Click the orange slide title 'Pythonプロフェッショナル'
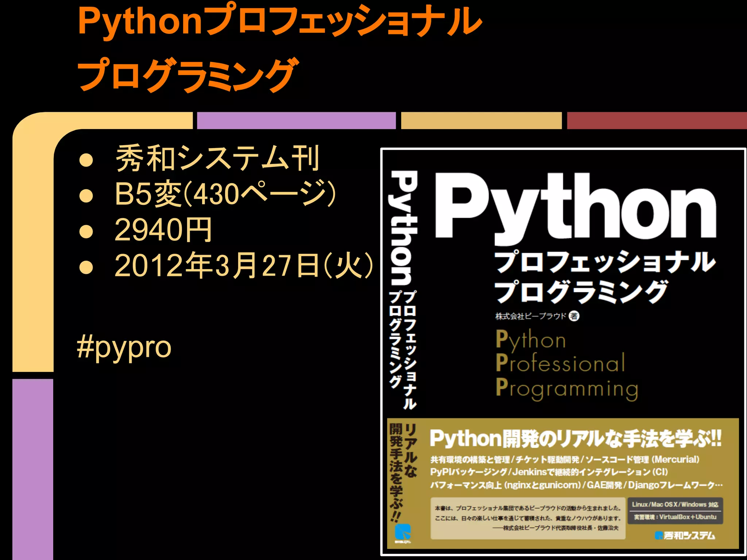Screen dimensions: 747x560 pos(280,21)
